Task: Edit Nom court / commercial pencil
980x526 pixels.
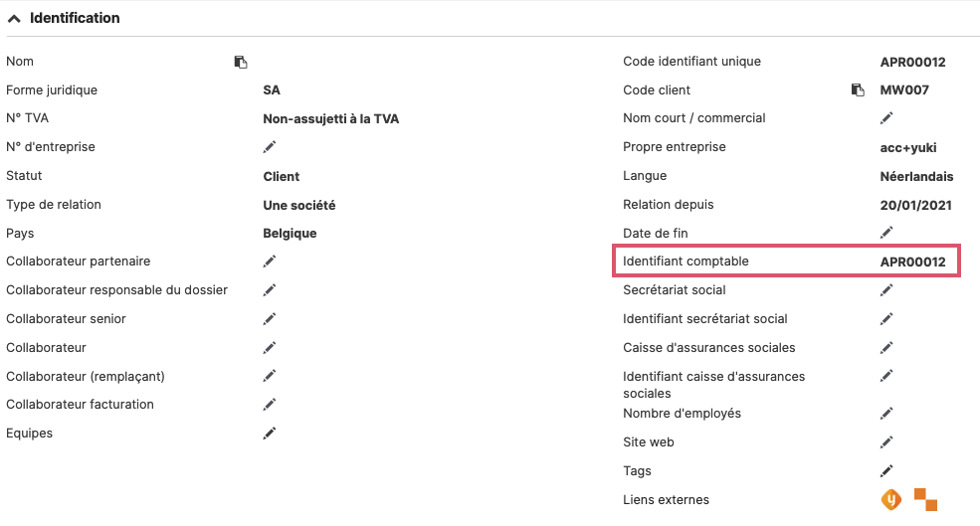Action: point(886,118)
